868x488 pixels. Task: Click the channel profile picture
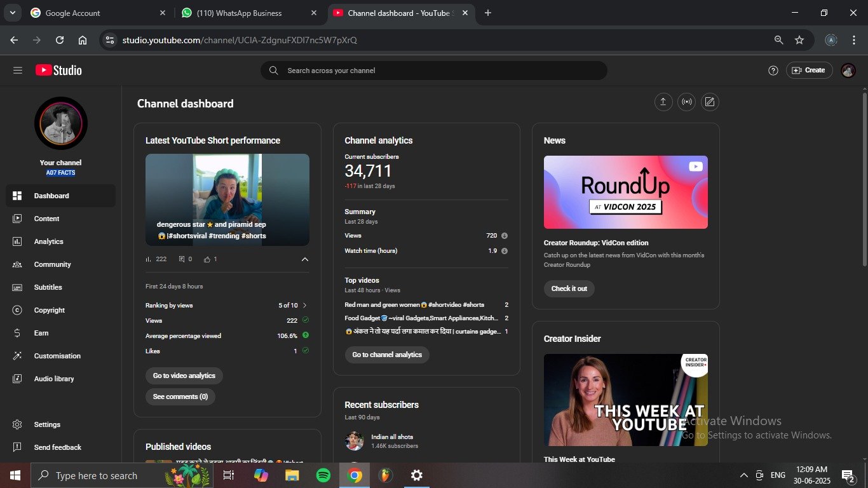[61, 123]
